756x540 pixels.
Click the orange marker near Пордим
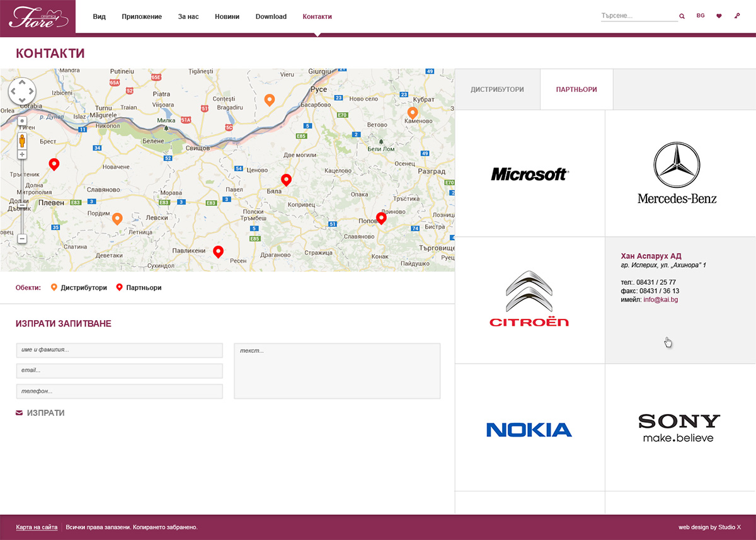click(x=117, y=219)
